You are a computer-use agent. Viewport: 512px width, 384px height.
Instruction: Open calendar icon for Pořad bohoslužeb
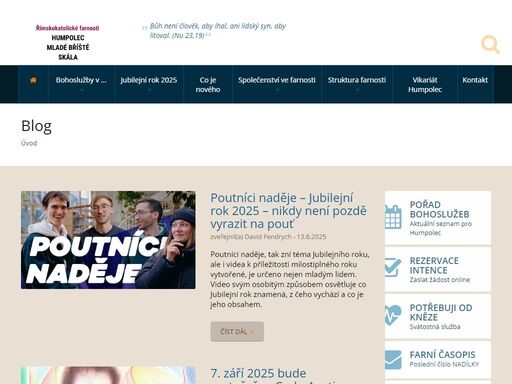pos(393,217)
